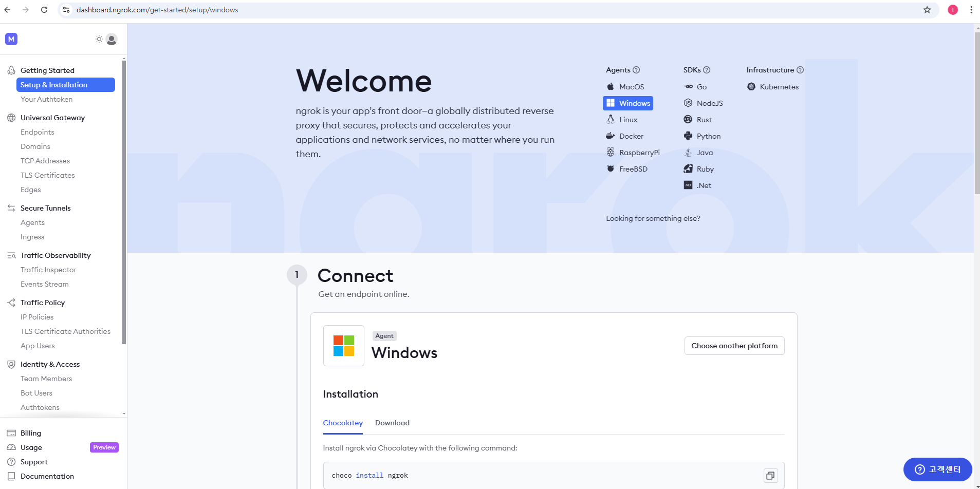This screenshot has width=980, height=489.
Task: Click the Getting Started rocket icon
Action: (11, 70)
